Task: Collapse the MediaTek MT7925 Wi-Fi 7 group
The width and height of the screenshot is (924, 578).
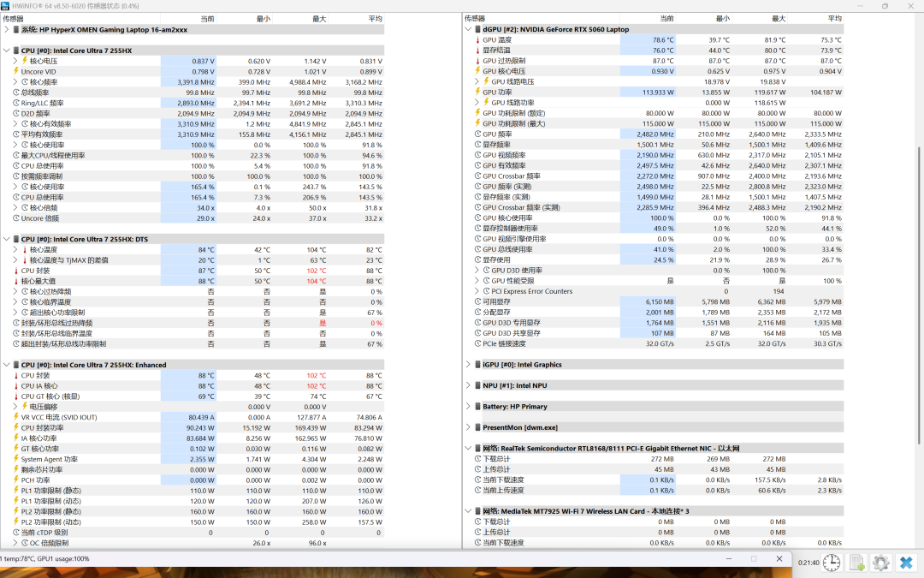Action: pyautogui.click(x=469, y=510)
